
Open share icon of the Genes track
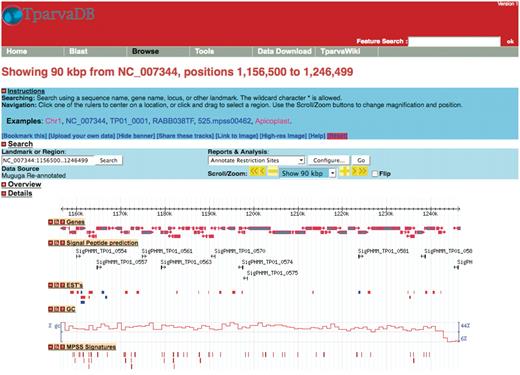pos(57,222)
